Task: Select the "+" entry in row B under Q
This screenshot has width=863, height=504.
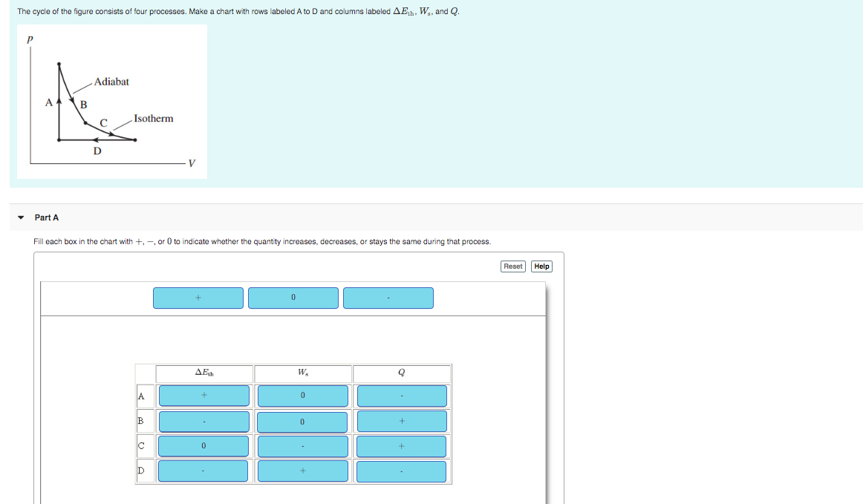Action: coord(401,421)
